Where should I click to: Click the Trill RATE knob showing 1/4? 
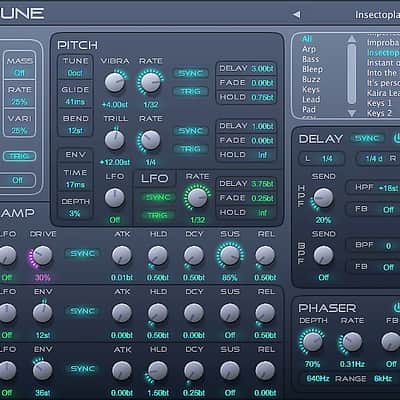point(150,140)
